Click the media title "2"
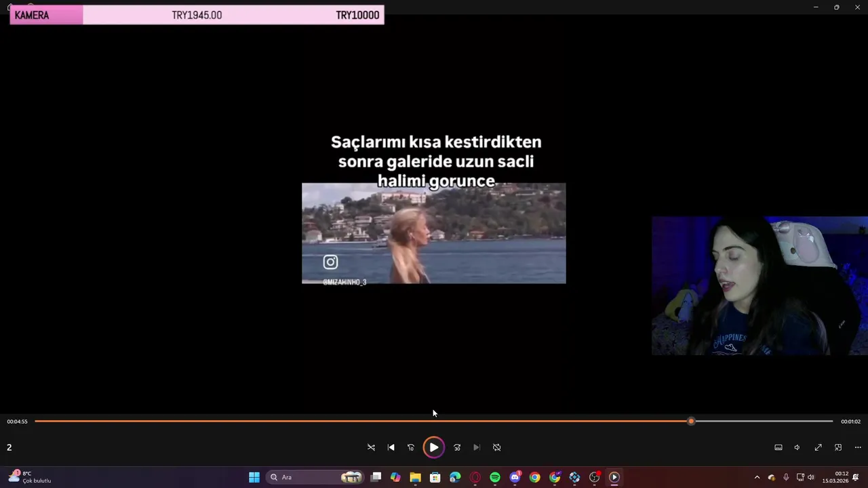 click(9, 447)
